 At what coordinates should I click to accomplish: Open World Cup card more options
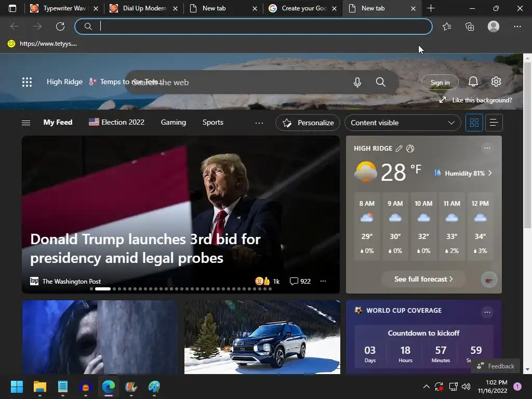(x=487, y=312)
